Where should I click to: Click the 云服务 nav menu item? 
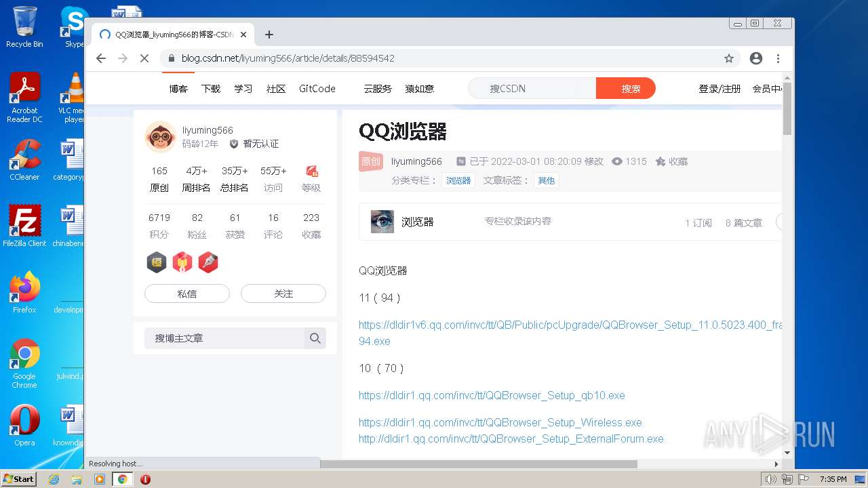(378, 89)
